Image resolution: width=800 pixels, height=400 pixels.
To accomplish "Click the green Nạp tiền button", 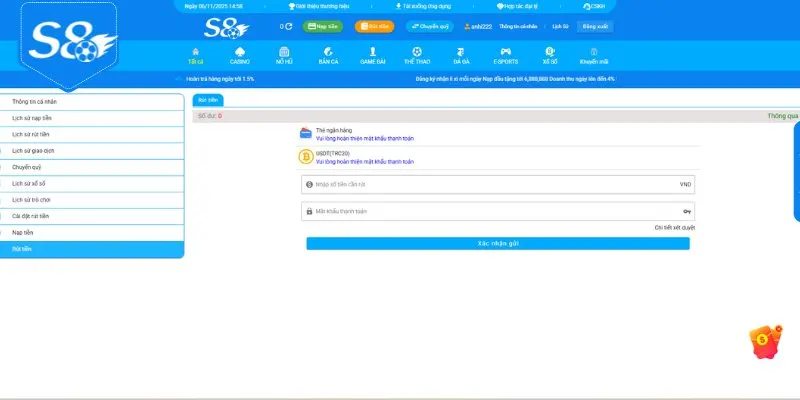I will pos(322,27).
